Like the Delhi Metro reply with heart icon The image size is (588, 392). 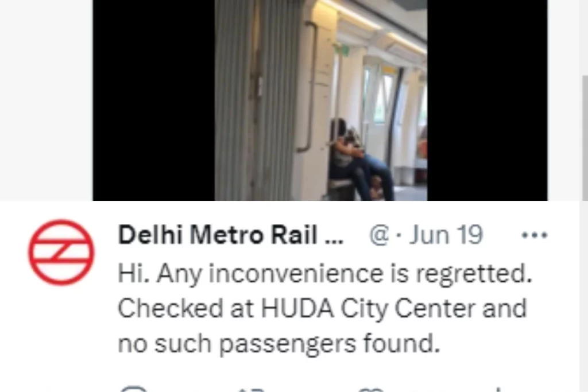point(370,389)
